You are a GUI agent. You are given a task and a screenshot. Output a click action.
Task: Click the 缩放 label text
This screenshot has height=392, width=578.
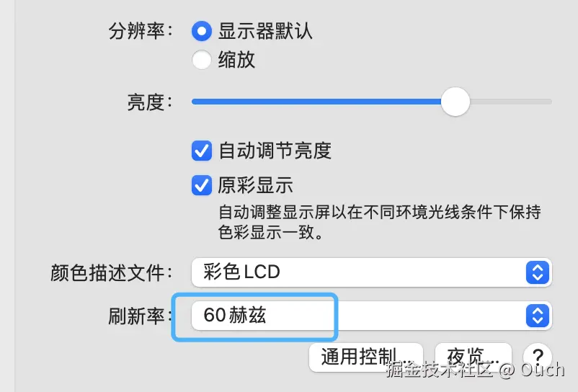pyautogui.click(x=236, y=60)
